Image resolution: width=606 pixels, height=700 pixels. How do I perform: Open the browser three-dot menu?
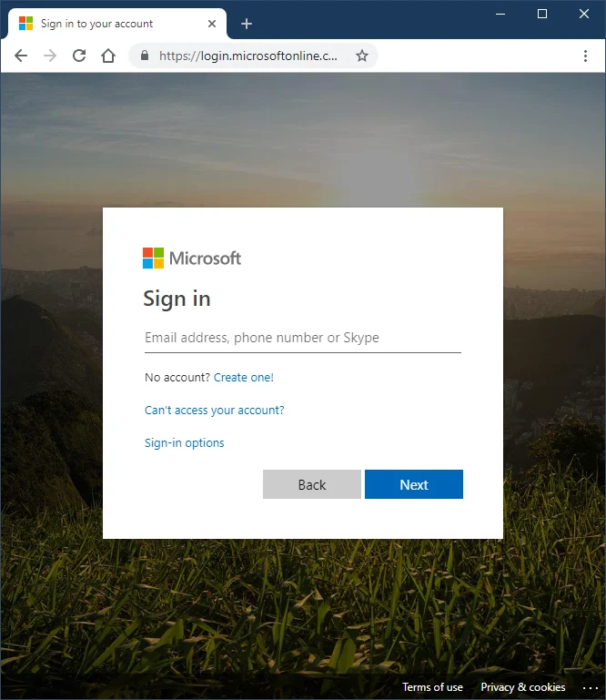(585, 56)
